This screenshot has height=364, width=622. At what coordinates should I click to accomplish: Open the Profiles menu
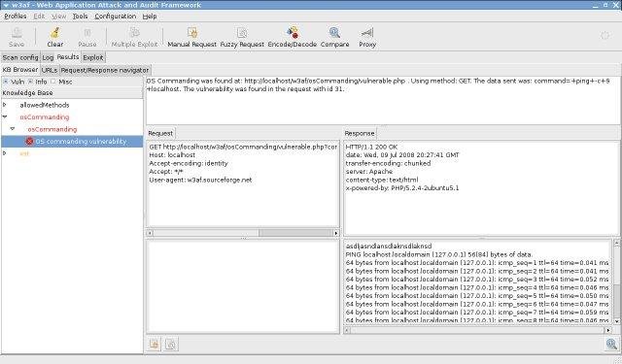click(x=16, y=17)
